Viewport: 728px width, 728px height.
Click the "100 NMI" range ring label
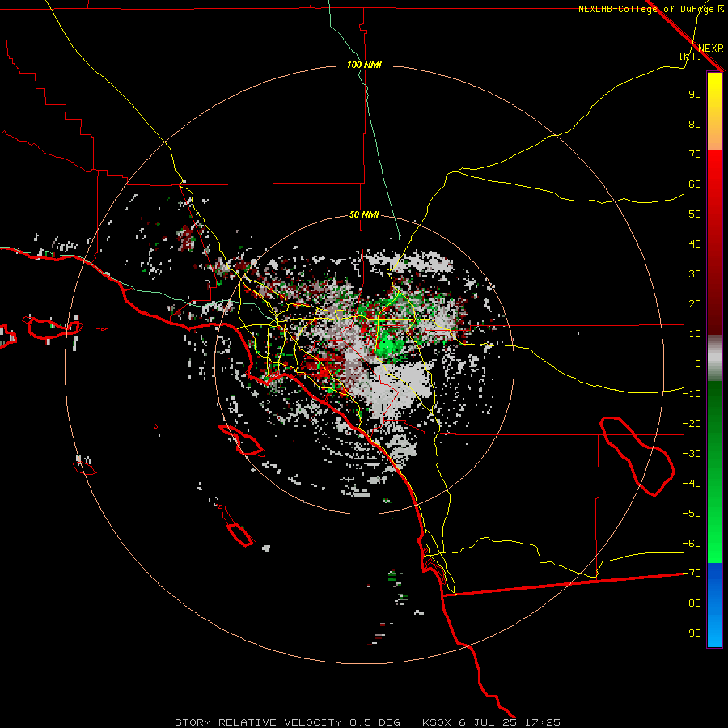pyautogui.click(x=364, y=65)
